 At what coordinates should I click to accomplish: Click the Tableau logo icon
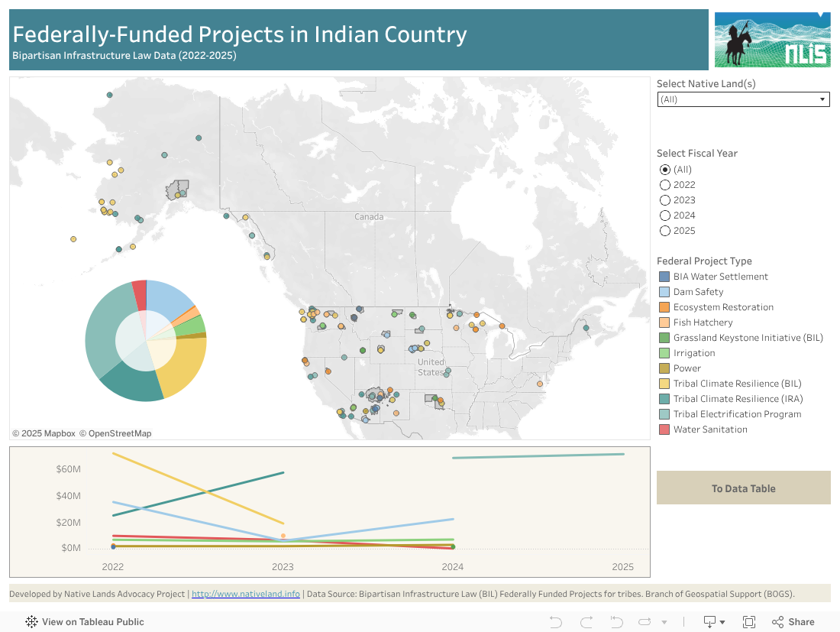pyautogui.click(x=32, y=622)
